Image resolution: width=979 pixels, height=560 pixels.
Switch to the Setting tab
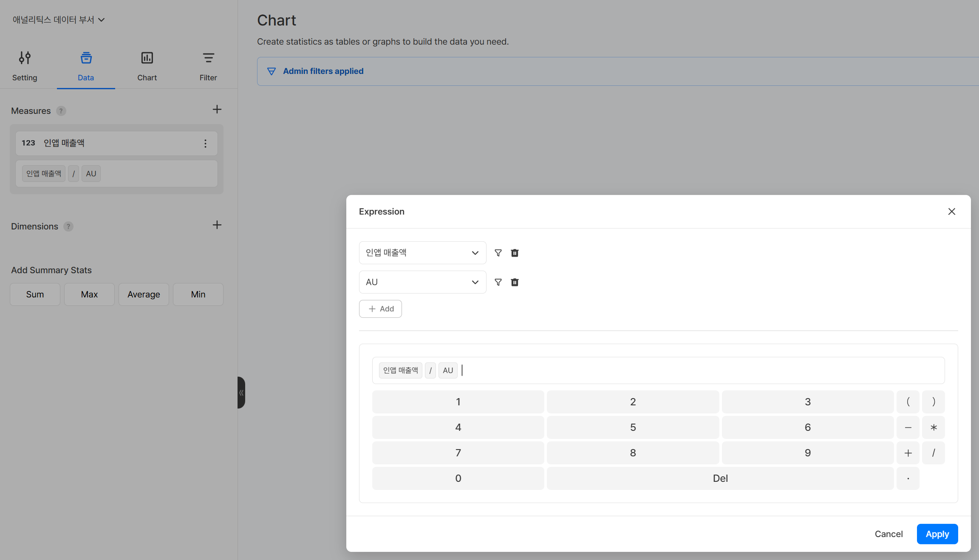[25, 66]
